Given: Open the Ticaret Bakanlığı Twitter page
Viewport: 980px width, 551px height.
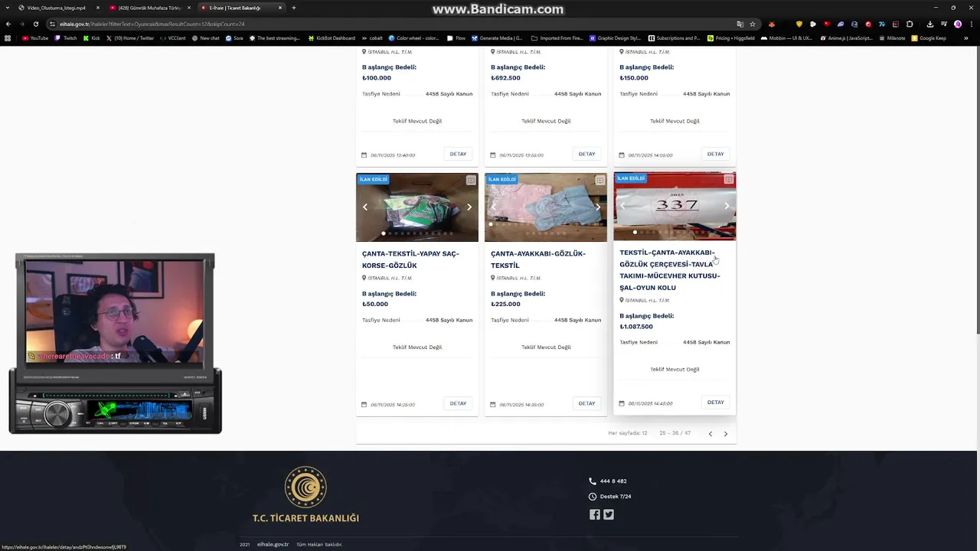Looking at the screenshot, I should pos(609,514).
